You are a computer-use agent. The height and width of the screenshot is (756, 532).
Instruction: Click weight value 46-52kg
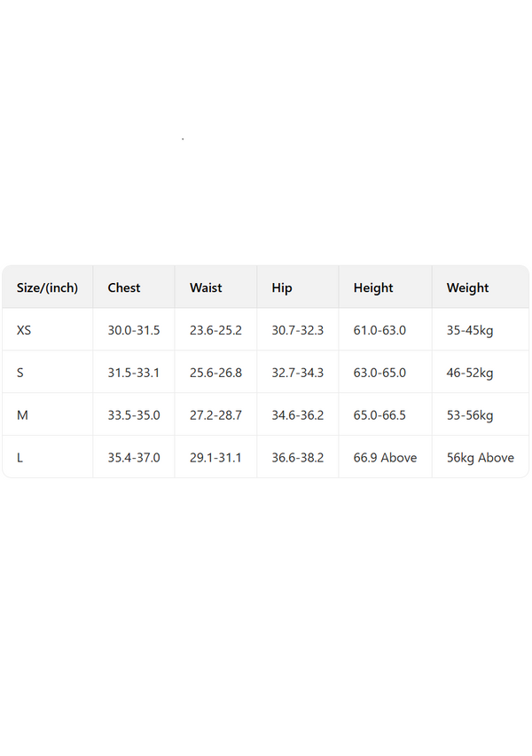point(470,373)
